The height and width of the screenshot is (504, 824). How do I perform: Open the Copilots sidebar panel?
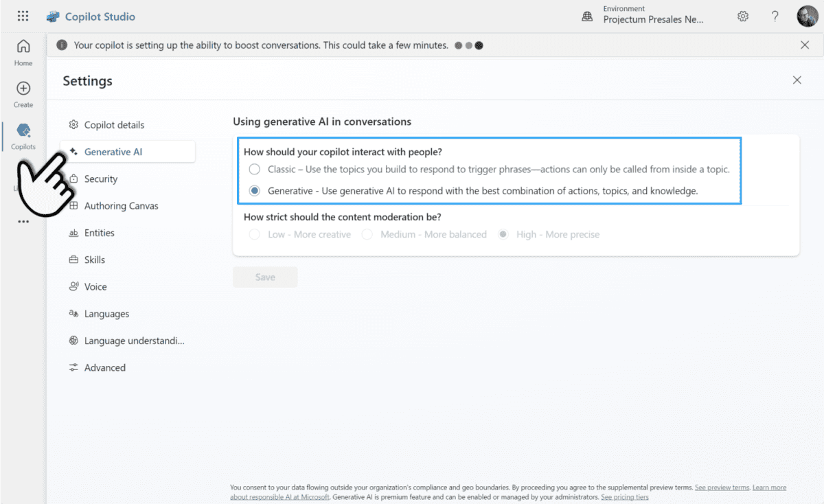[x=23, y=135]
